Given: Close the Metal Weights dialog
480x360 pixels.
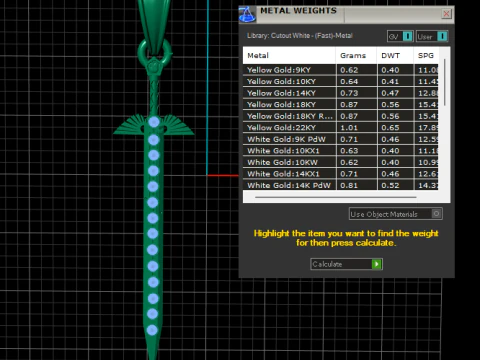Looking at the screenshot, I should (x=446, y=14).
